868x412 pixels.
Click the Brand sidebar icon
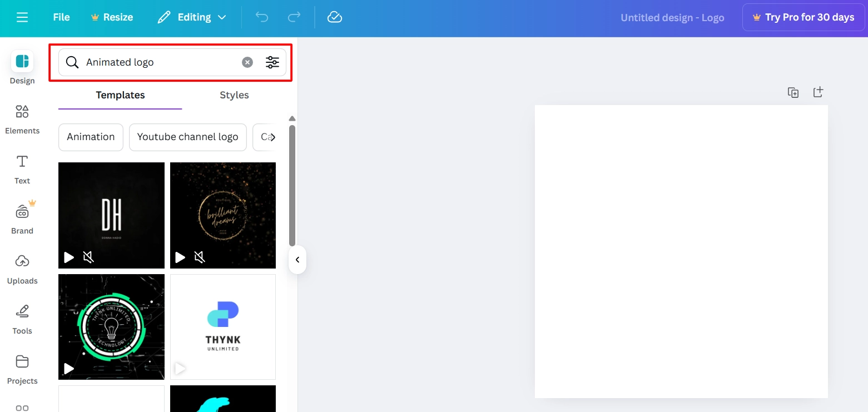point(22,217)
